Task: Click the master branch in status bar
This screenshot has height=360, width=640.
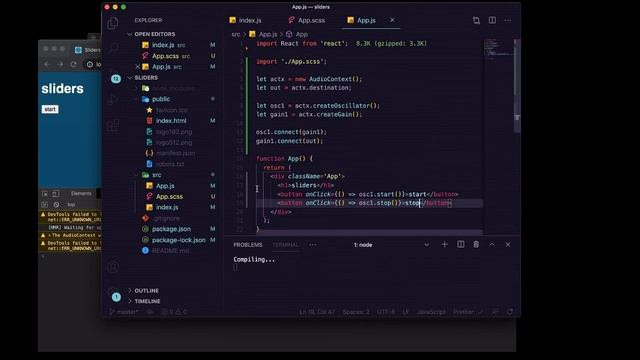Action: pos(124,312)
